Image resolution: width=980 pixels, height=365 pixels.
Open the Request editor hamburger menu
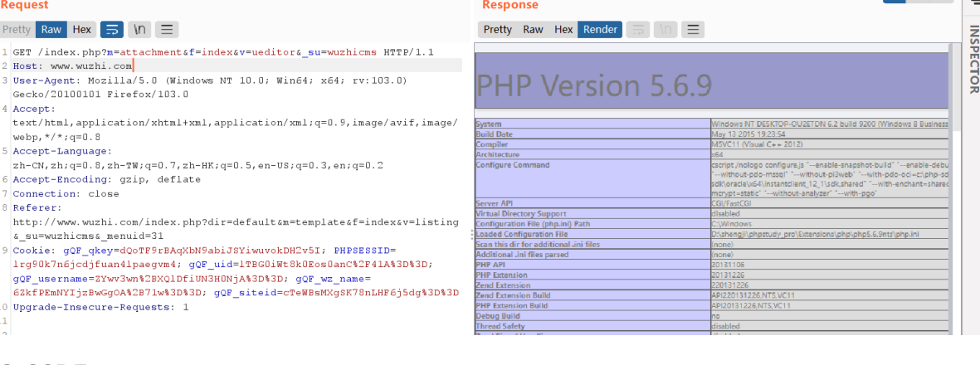coord(167,30)
